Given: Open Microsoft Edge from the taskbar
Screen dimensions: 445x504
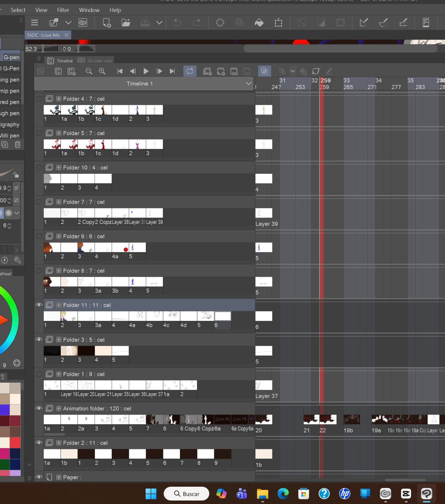Looking at the screenshot, I should pyautogui.click(x=283, y=493).
